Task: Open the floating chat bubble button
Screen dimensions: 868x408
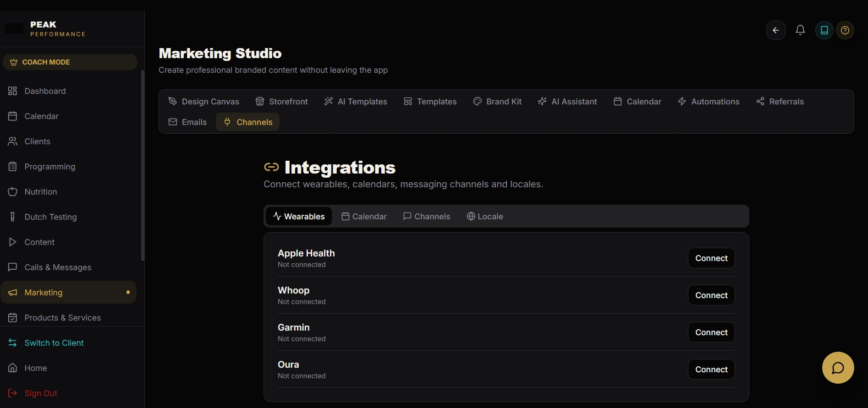Action: coord(838,367)
